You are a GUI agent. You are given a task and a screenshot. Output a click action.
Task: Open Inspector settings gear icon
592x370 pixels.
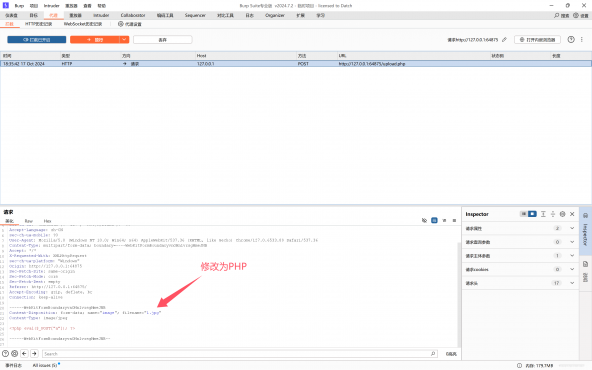562,214
